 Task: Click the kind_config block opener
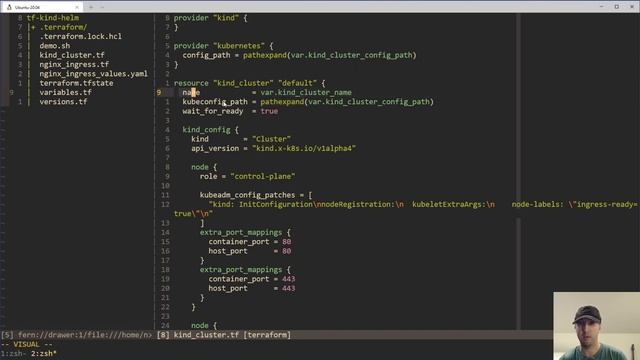click(x=210, y=130)
